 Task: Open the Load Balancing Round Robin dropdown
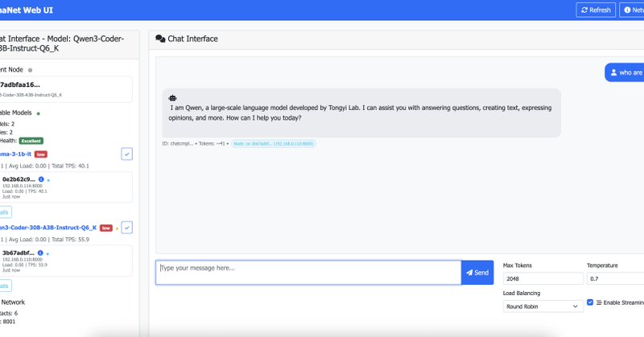(543, 306)
